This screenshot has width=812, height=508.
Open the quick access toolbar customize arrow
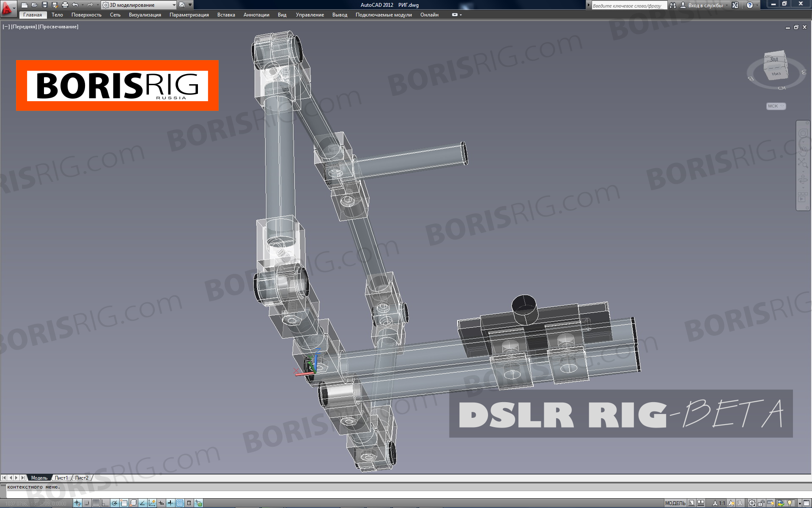[190, 5]
